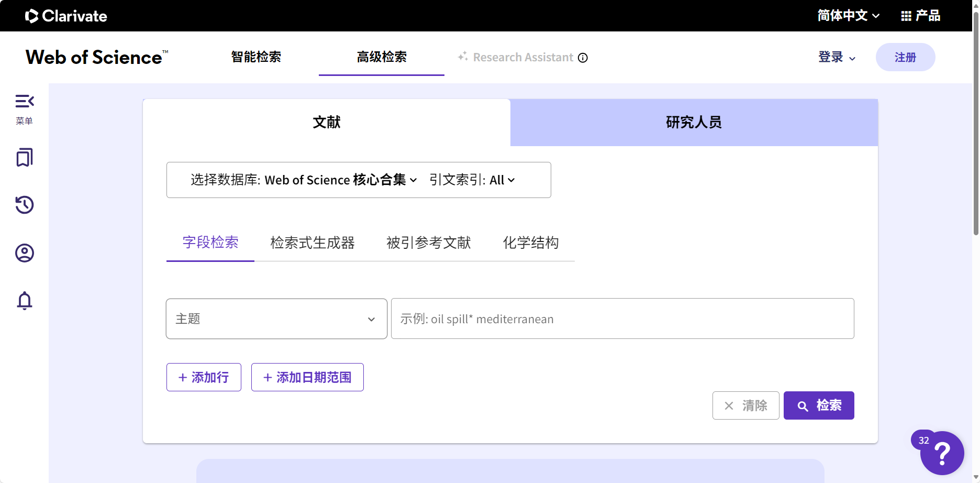Screen dimensions: 980x483
Task: Open Web of Science 核心合集 database dropdown
Action: coord(340,180)
